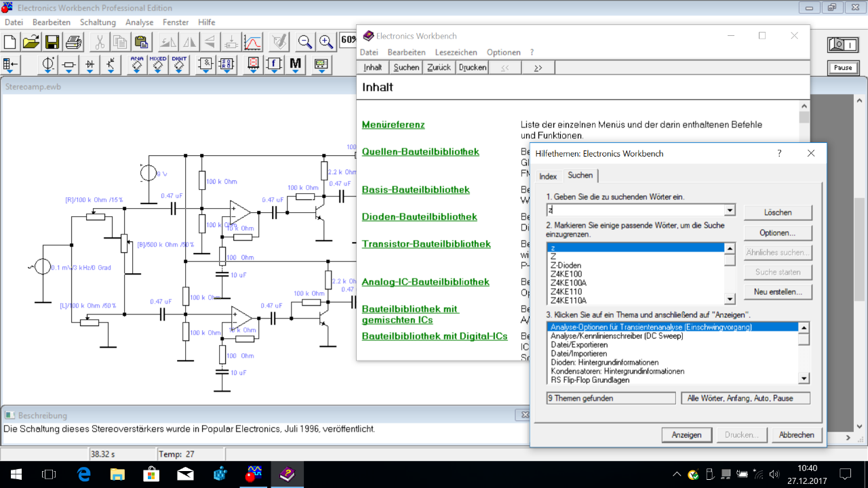
Task: Click the Pause simulation button
Action: [843, 68]
